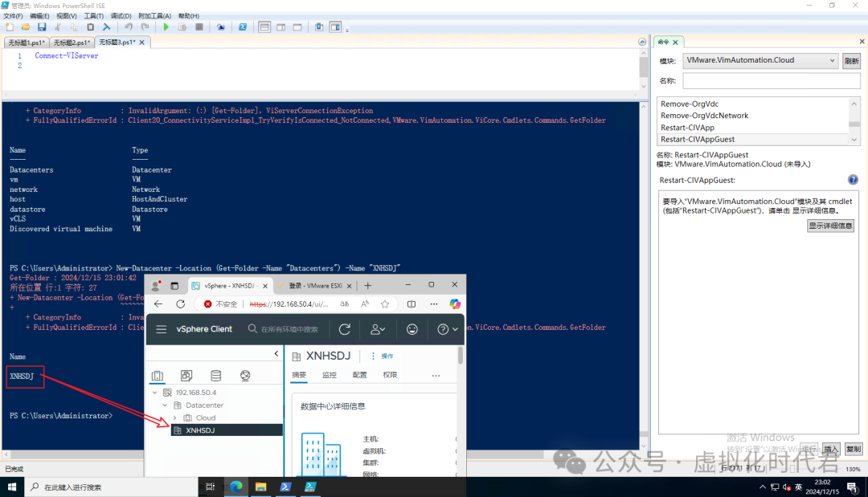This screenshot has height=497, width=868.
Task: Show the script pane on top layout
Action: tap(264, 27)
